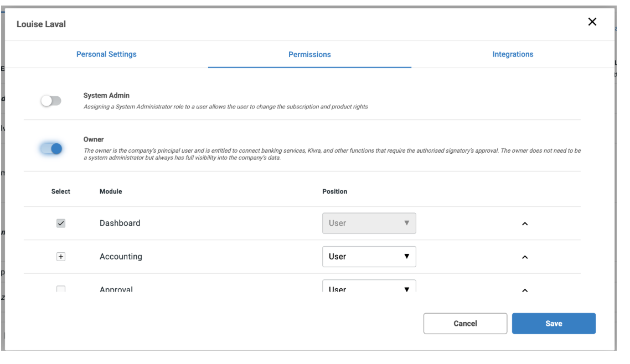Screen dimensions: 630x364
Task: Close the Louise Laval dialog
Action: pyautogui.click(x=592, y=22)
